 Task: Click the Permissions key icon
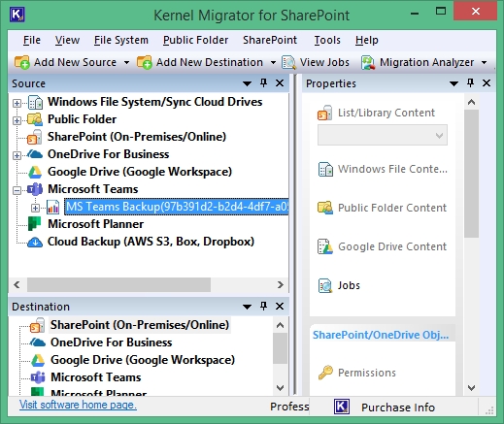tap(325, 373)
